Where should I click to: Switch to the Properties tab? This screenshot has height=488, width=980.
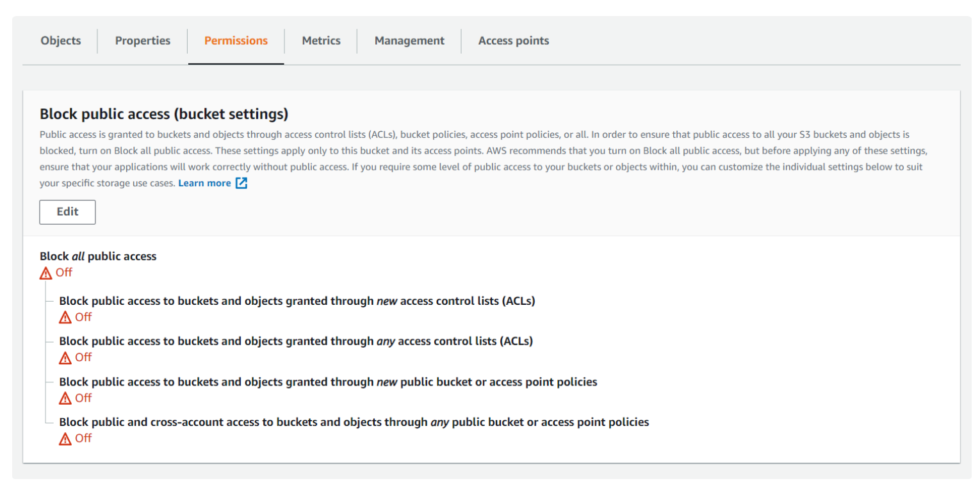pos(143,41)
